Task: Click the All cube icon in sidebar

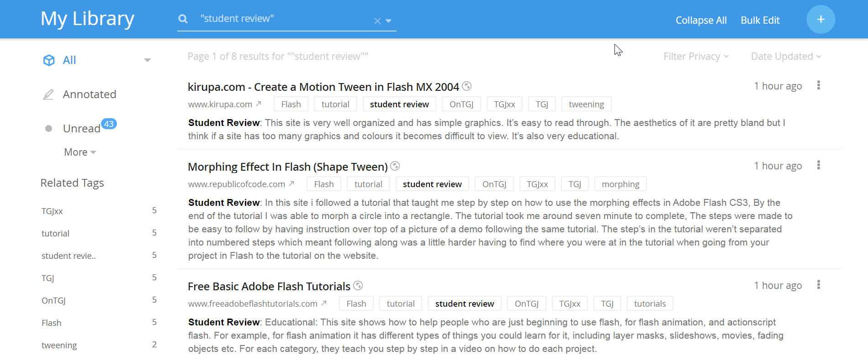Action: pos(49,60)
